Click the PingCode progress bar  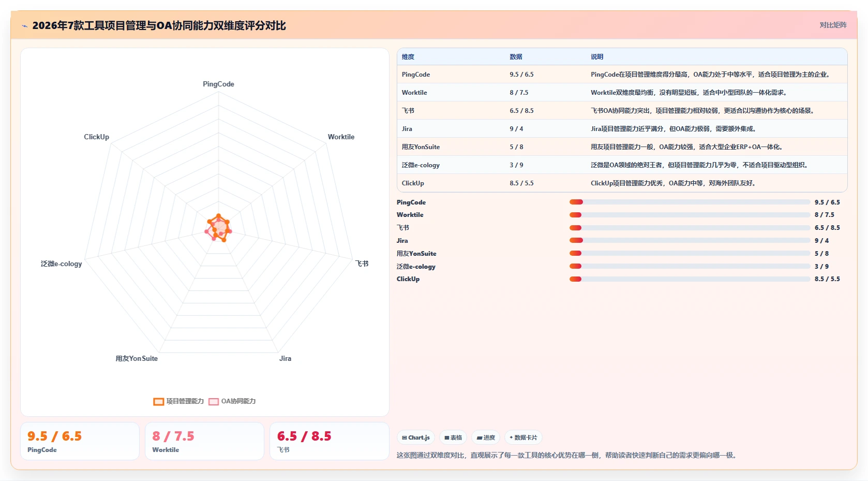[x=690, y=202]
